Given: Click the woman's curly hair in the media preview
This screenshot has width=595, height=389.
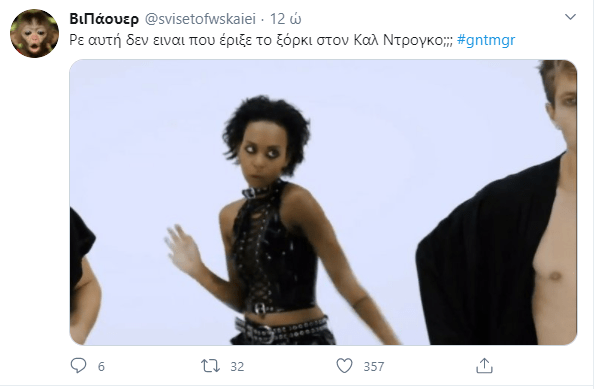Looking at the screenshot, I should point(268,125).
